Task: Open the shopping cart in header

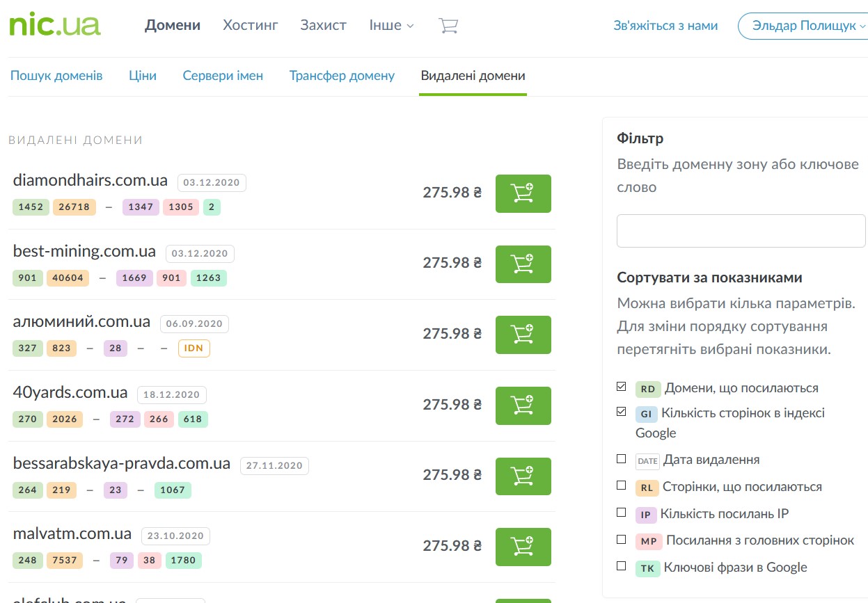Action: pyautogui.click(x=448, y=26)
